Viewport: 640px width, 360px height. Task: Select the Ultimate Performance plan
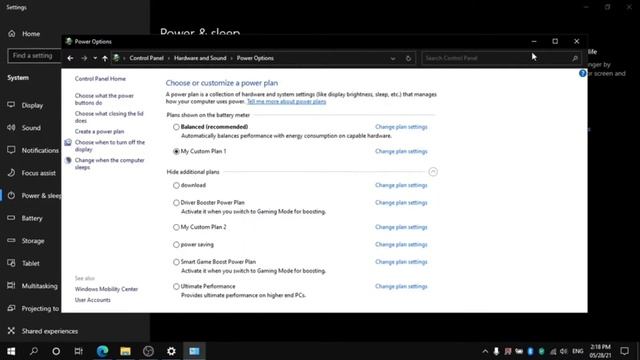click(176, 287)
